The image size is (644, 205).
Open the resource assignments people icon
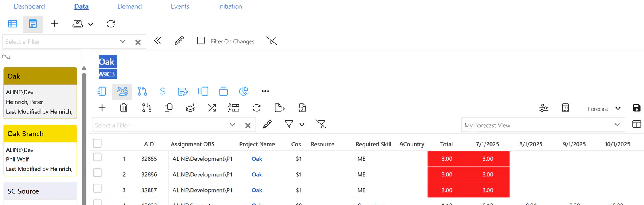pos(122,91)
